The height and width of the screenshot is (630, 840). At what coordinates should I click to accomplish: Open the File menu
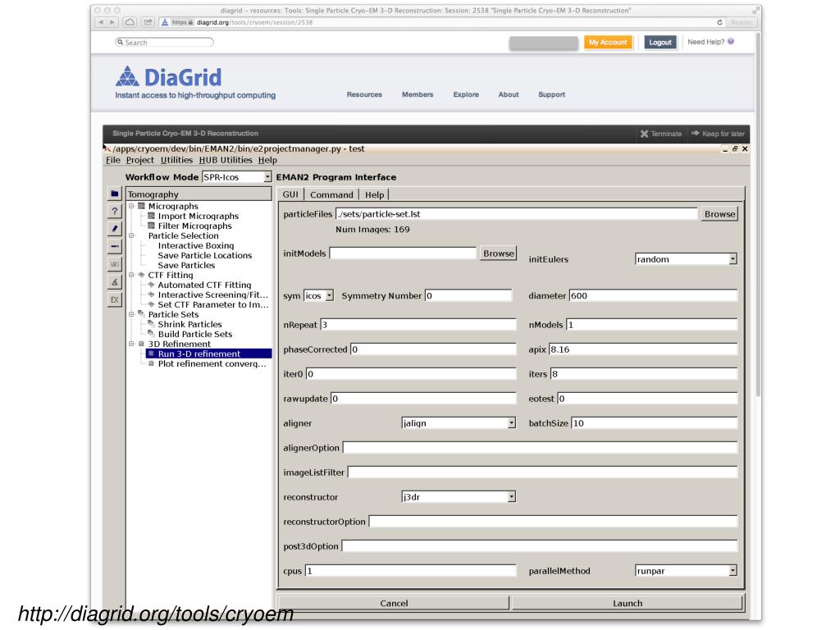click(113, 160)
